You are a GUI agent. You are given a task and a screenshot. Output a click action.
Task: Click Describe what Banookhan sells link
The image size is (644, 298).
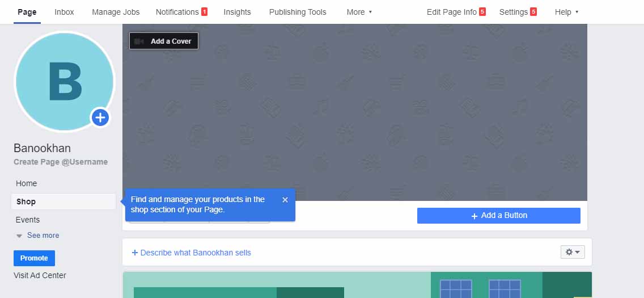(x=192, y=253)
